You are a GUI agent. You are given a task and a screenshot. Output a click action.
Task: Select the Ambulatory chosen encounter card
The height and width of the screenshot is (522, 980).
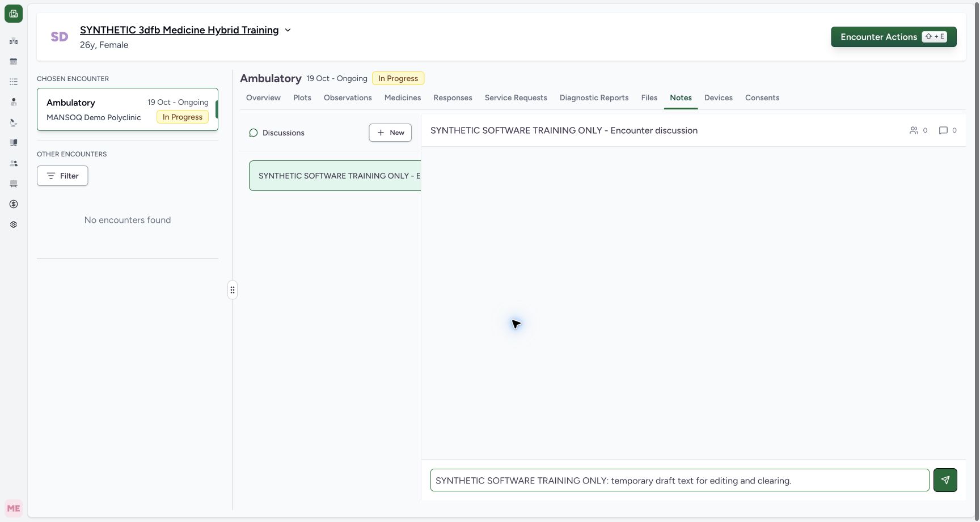(x=128, y=109)
